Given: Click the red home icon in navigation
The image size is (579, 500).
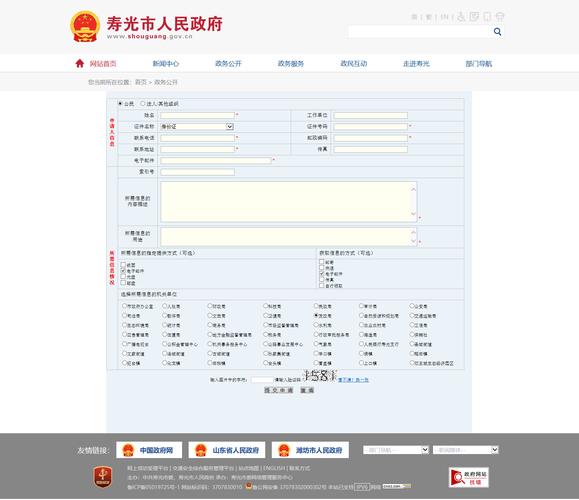Looking at the screenshot, I should tap(80, 64).
